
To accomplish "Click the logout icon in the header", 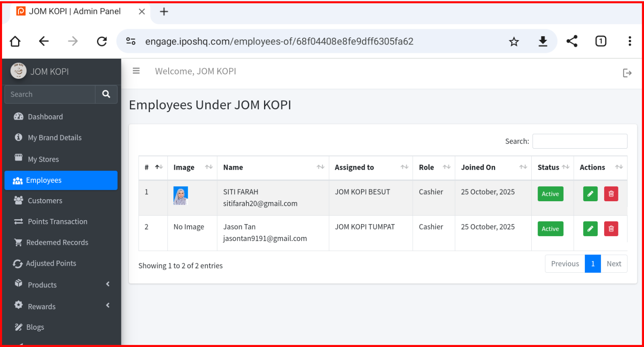I will pos(627,73).
